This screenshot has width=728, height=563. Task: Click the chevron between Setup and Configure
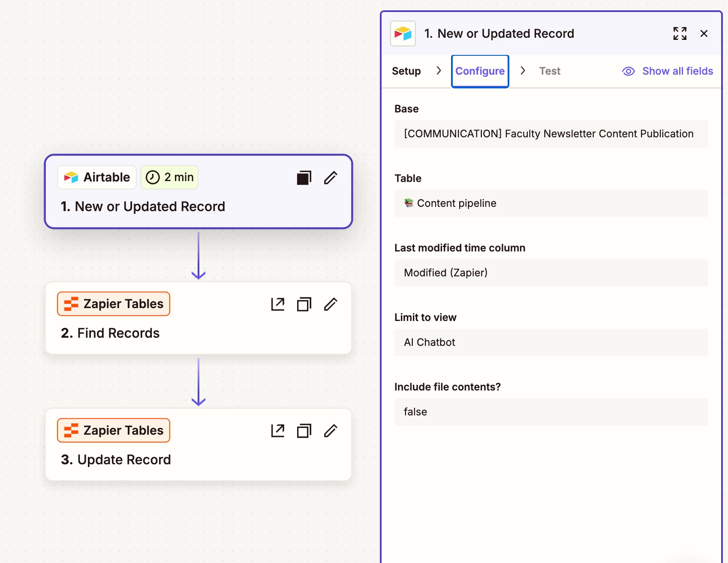(439, 71)
